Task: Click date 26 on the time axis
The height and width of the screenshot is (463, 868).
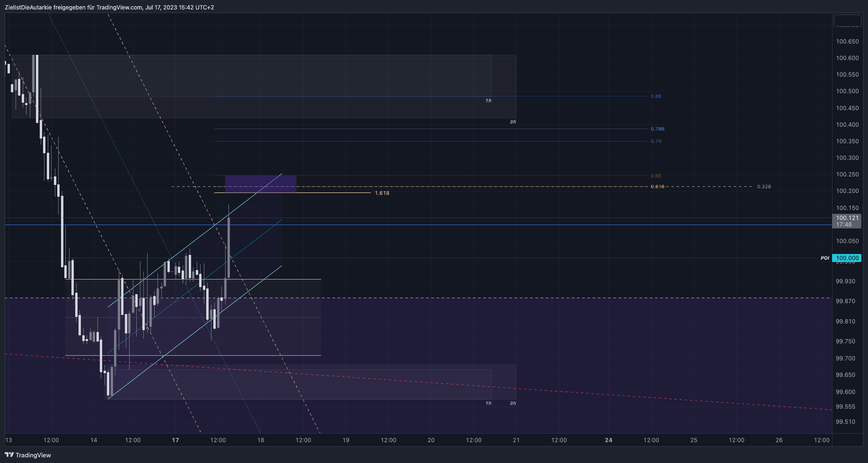Action: [779, 440]
